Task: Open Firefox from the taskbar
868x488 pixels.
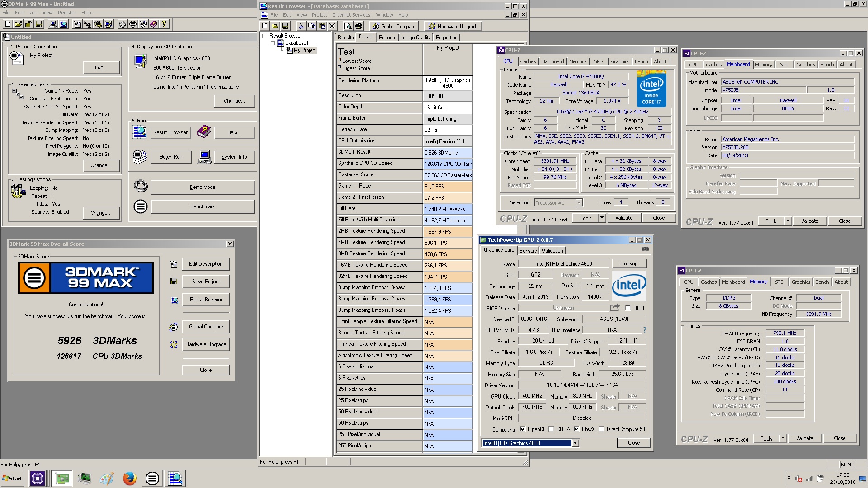Action: point(130,478)
